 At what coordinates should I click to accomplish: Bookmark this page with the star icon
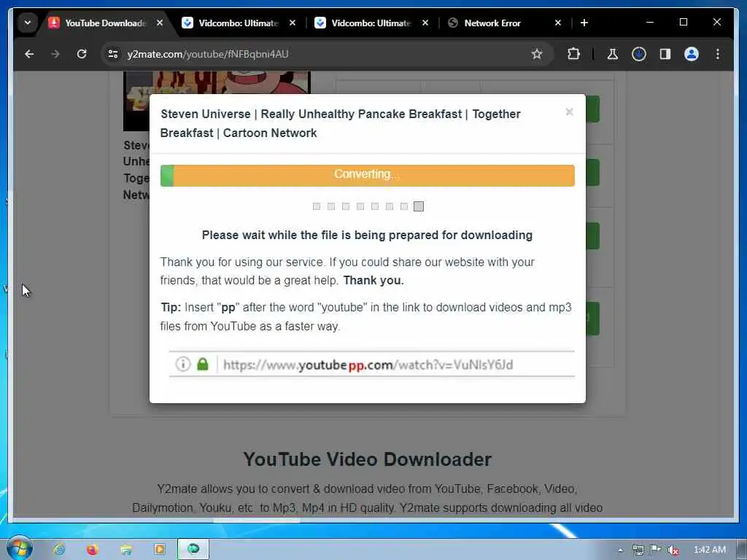pyautogui.click(x=537, y=54)
